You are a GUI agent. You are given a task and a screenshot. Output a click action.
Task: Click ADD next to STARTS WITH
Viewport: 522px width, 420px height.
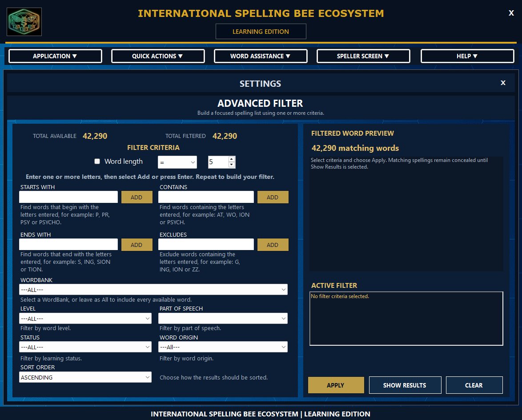[x=137, y=197]
